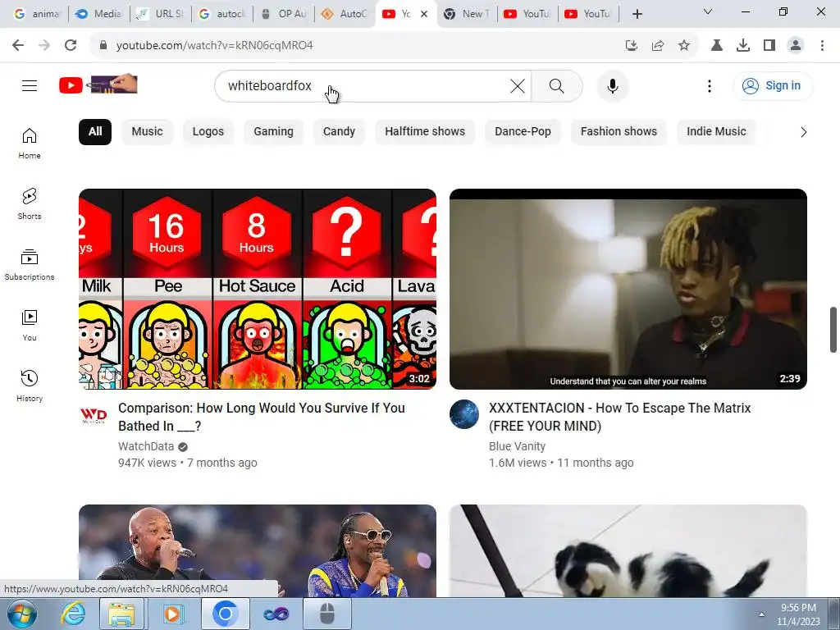Image resolution: width=840 pixels, height=630 pixels.
Task: Open YouTube settings three-dot menu
Action: (x=710, y=85)
